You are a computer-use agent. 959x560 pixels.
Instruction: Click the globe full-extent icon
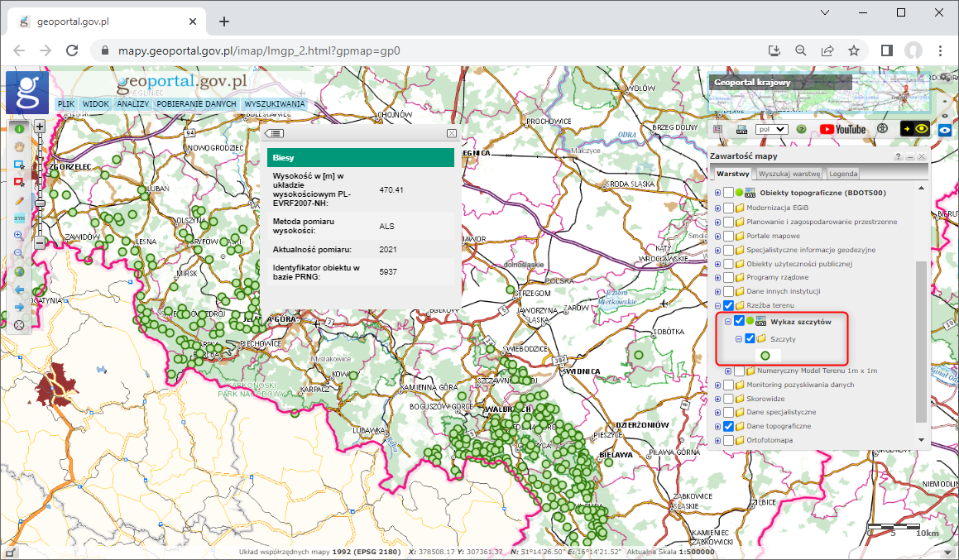[20, 271]
